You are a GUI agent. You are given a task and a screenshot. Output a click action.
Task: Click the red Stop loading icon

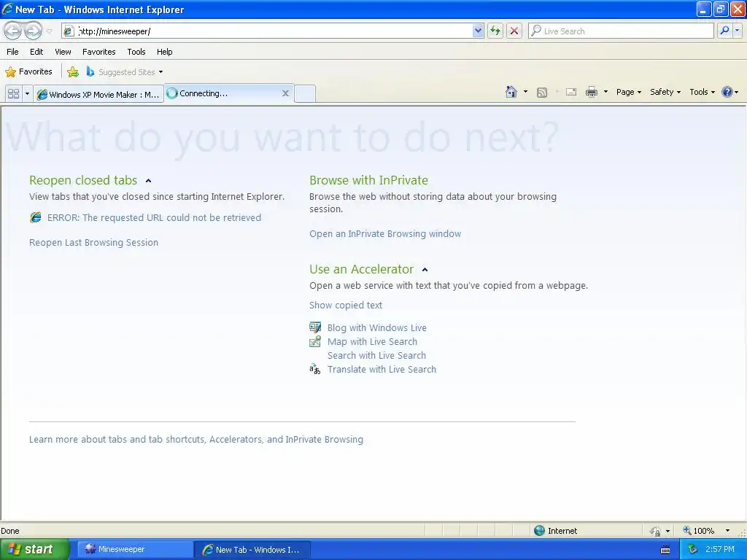tap(514, 31)
